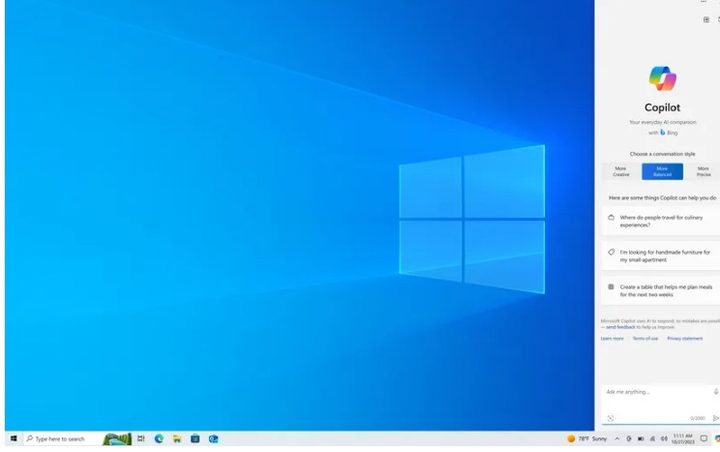720x452 pixels.
Task: Select the More Balanced conversation style
Action: pos(662,171)
